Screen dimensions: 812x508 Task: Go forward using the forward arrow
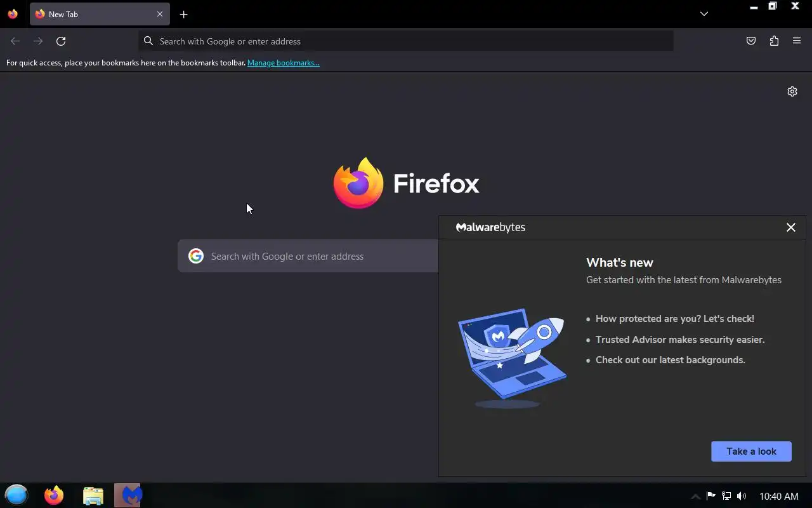click(x=38, y=41)
